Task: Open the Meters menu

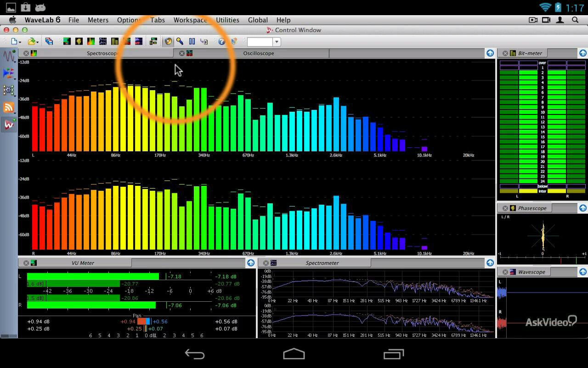Action: (98, 20)
